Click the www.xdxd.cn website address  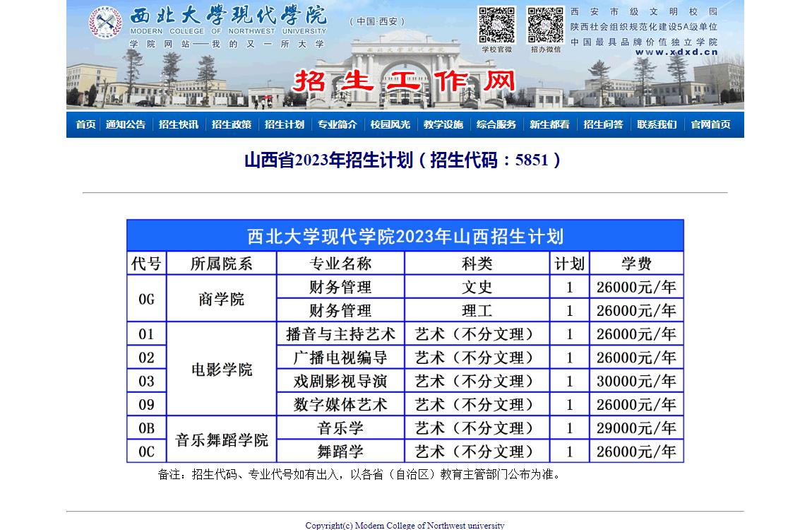pos(676,52)
